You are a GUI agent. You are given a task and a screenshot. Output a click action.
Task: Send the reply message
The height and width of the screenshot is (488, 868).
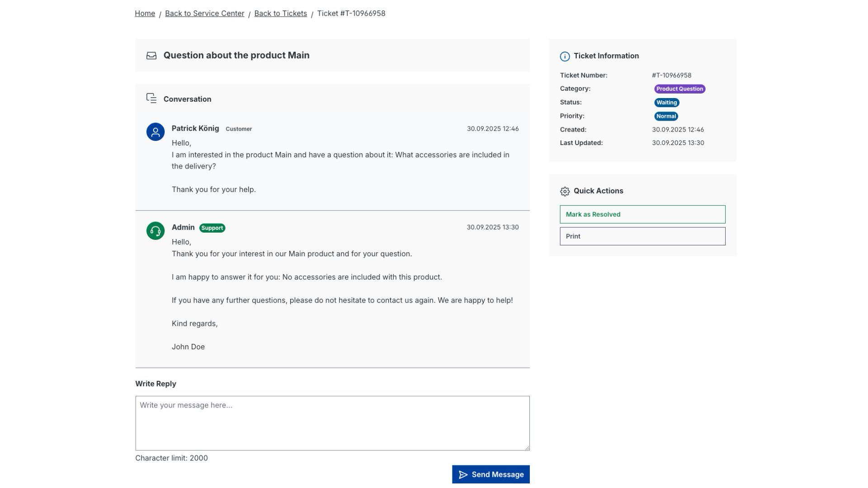(x=491, y=474)
